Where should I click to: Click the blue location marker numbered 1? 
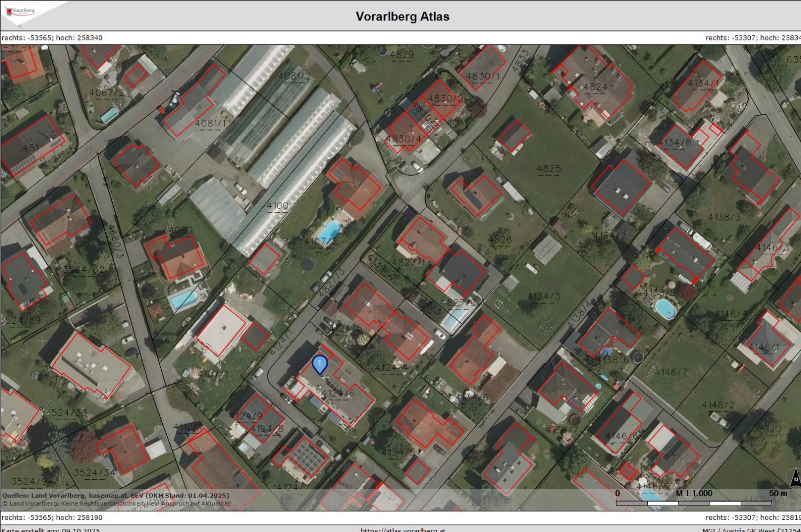(319, 365)
